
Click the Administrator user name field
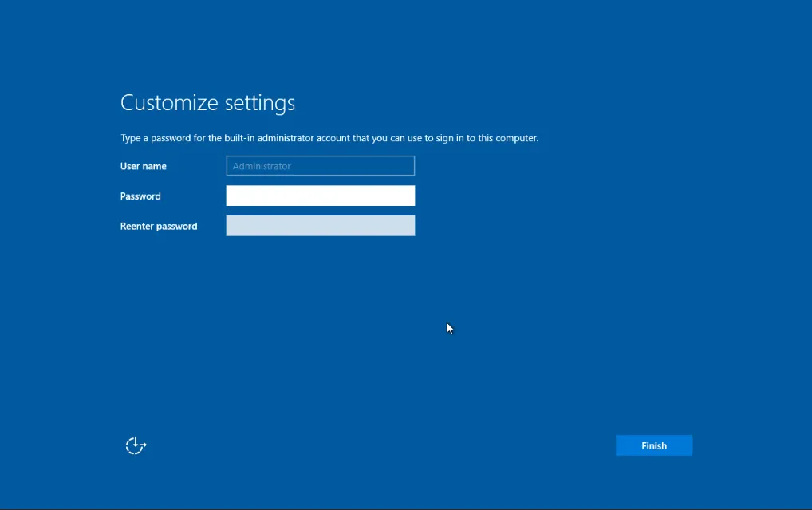tap(320, 165)
